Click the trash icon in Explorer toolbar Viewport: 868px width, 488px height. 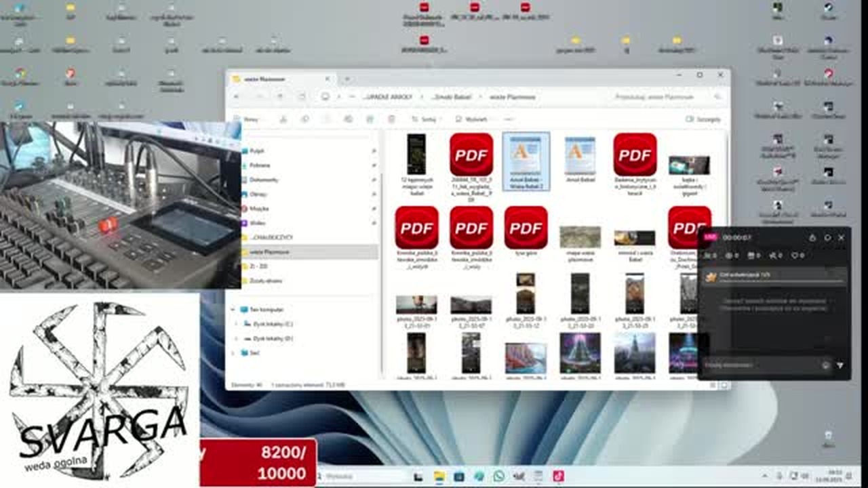tap(391, 119)
